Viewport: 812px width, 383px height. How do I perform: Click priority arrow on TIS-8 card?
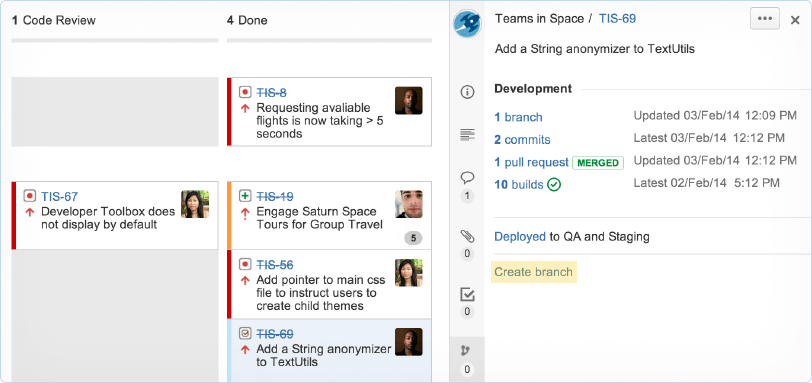(x=245, y=108)
